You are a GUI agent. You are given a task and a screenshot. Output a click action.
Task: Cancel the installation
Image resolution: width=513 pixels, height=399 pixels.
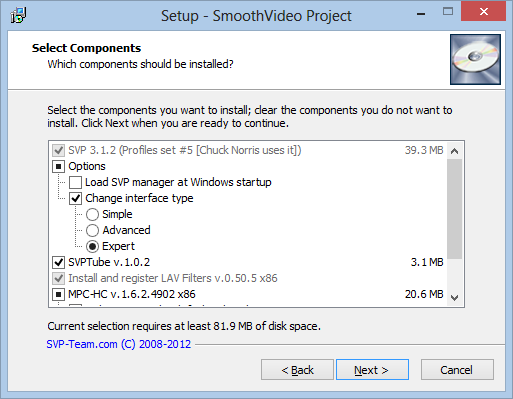pyautogui.click(x=457, y=370)
